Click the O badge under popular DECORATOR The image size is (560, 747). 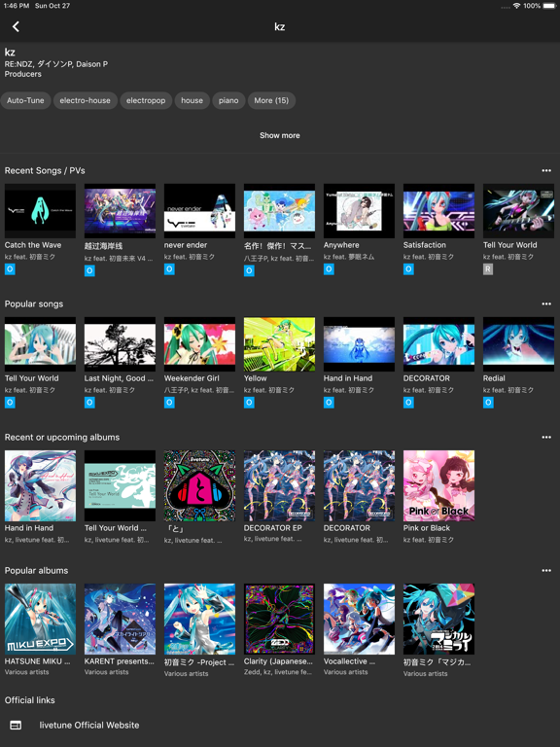tap(408, 403)
